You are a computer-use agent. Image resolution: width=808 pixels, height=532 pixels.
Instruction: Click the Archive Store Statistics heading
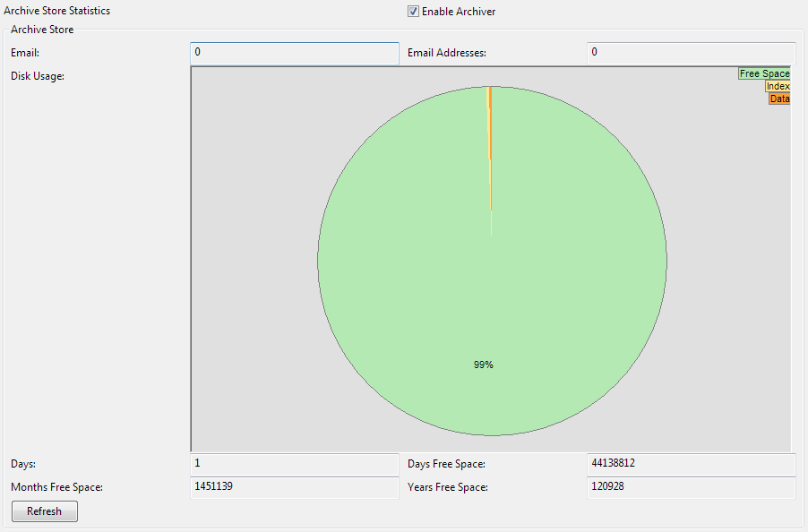click(x=57, y=12)
